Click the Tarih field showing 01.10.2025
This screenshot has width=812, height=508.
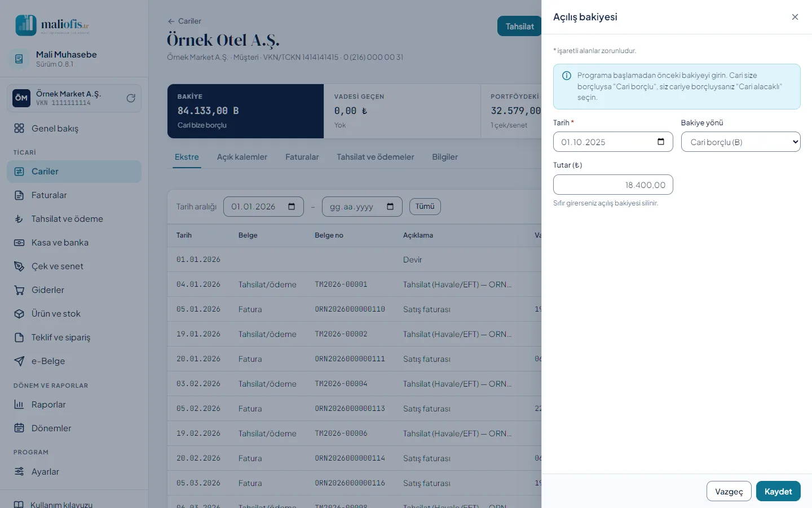click(613, 142)
